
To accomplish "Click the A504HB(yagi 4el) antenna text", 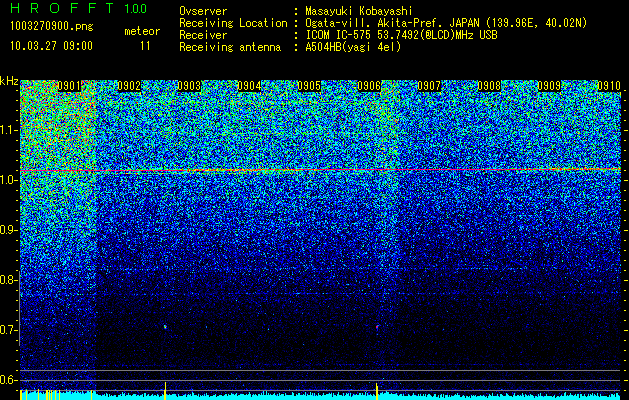I will [353, 47].
